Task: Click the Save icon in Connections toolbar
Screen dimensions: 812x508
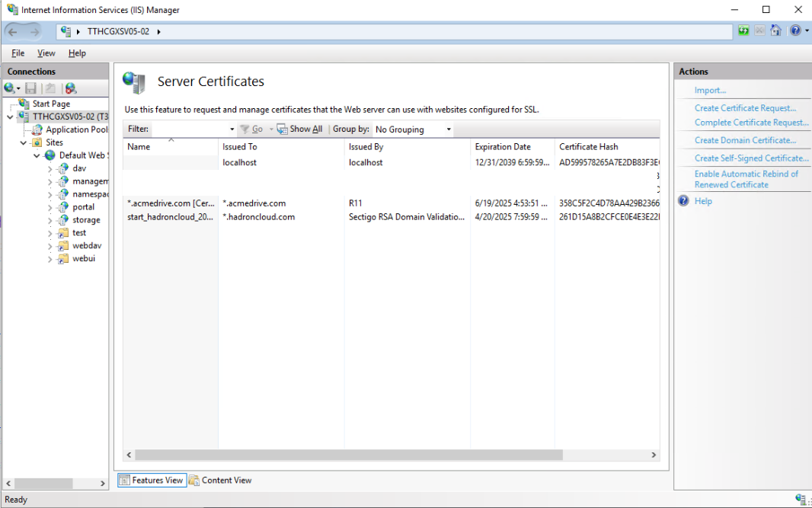Action: [31, 88]
